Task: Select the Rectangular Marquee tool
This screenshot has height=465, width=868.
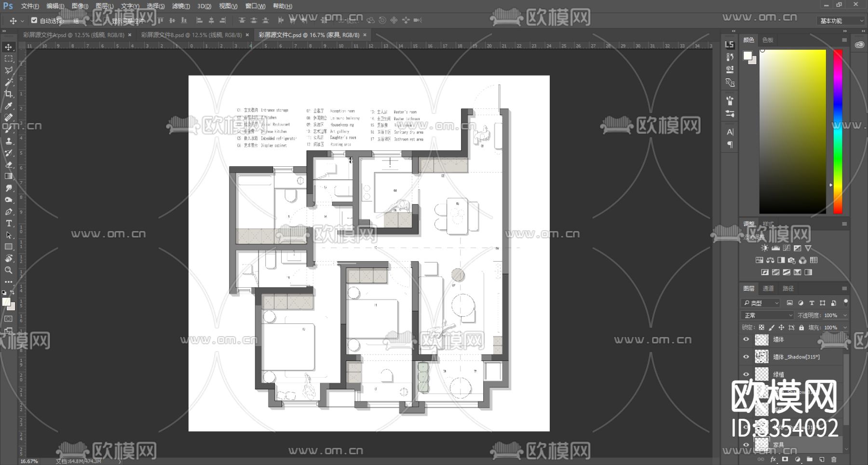Action: point(9,59)
